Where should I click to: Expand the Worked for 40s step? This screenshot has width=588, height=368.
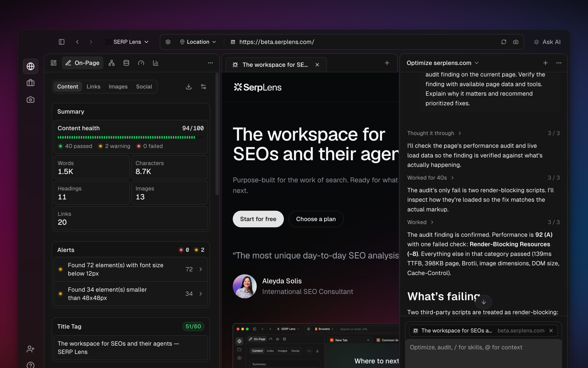(x=430, y=178)
